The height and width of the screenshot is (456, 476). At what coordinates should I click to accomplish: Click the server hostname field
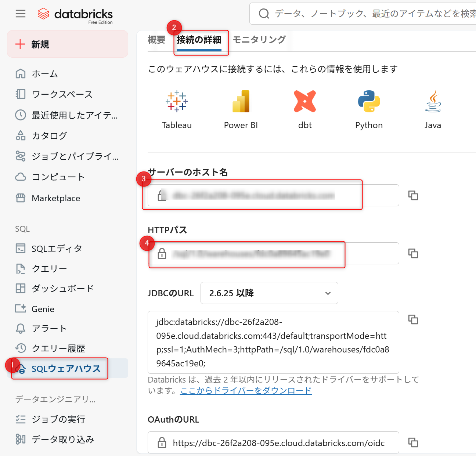[273, 195]
